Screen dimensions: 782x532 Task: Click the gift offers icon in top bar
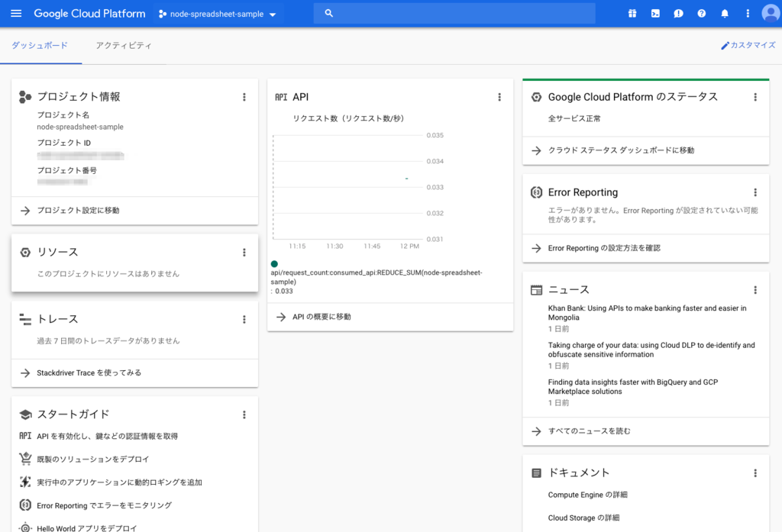point(632,13)
